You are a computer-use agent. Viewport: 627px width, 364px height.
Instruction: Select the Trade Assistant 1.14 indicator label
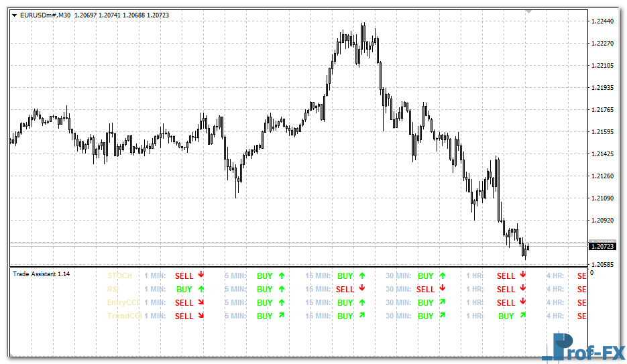coord(42,274)
